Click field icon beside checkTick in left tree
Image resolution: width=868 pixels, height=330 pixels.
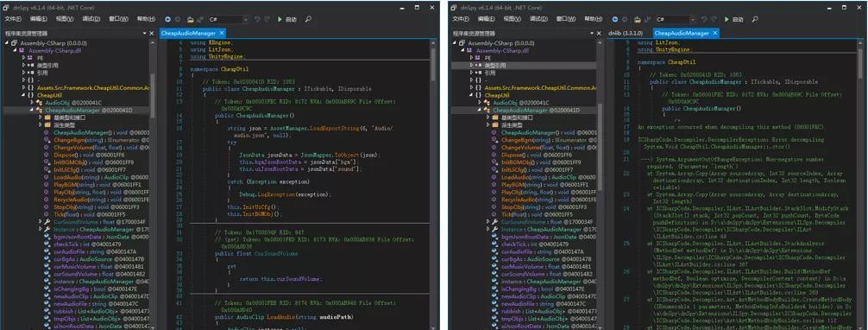[47, 244]
